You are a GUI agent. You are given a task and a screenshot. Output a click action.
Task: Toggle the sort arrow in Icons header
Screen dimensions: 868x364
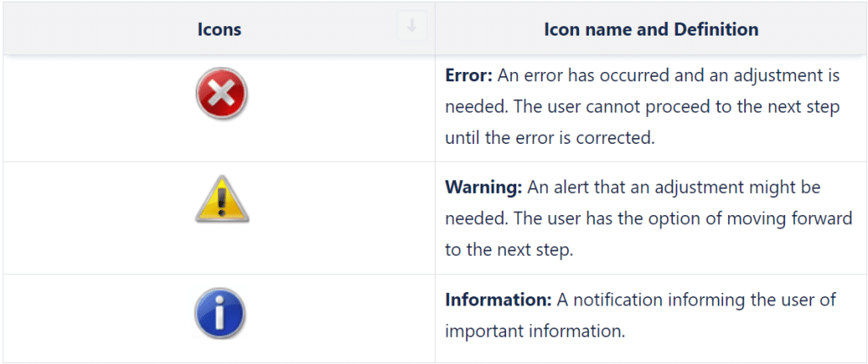[x=412, y=25]
